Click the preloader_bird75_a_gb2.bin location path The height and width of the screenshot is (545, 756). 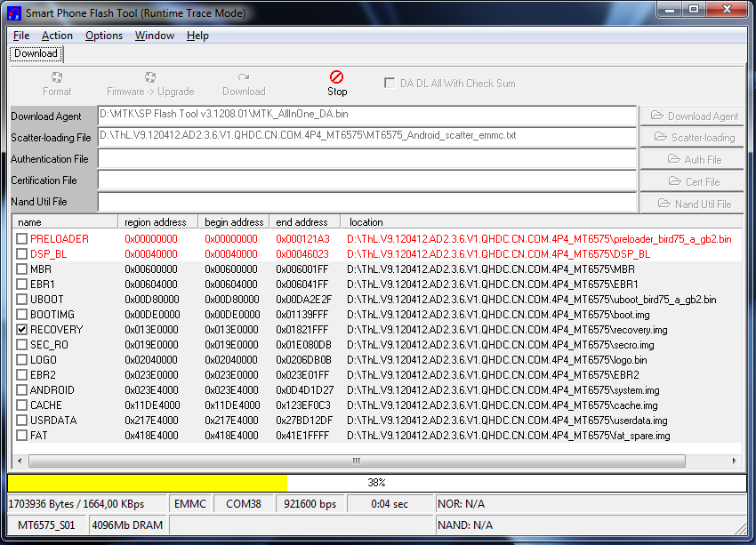click(x=539, y=239)
